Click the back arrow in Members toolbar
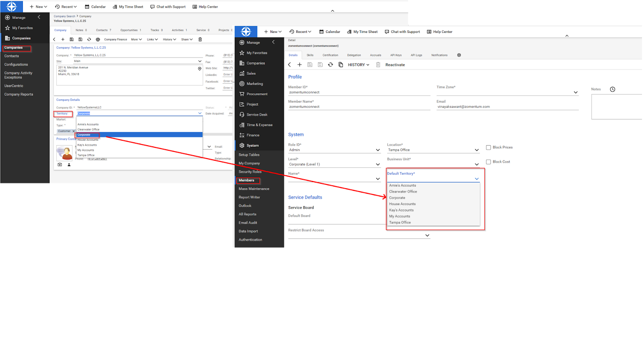This screenshot has height=349, width=644. pyautogui.click(x=289, y=65)
